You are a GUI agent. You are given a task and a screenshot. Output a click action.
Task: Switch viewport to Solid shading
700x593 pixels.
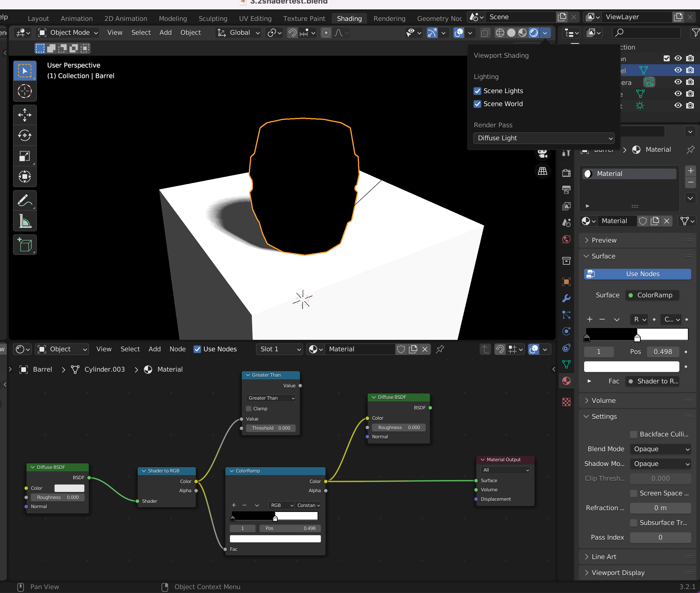pos(511,33)
